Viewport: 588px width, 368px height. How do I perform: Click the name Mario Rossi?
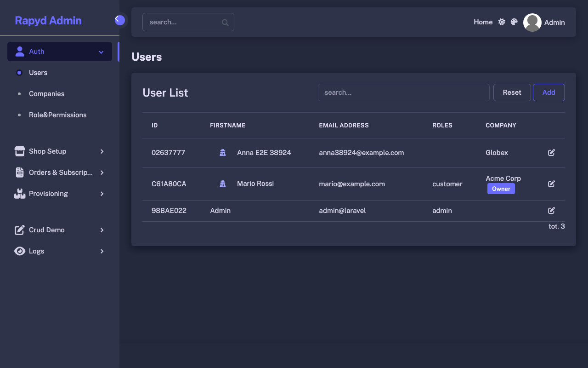[x=255, y=184]
